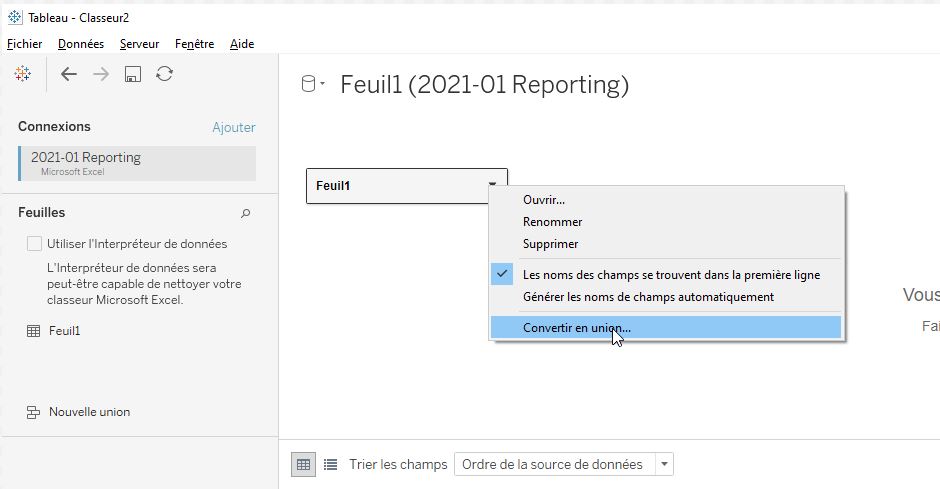Click the forward arrow toolbar icon
The image size is (940, 489).
coord(101,74)
